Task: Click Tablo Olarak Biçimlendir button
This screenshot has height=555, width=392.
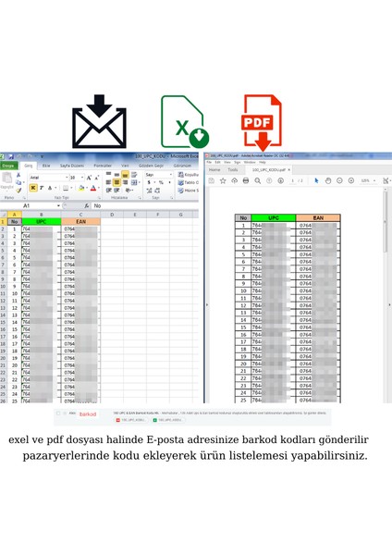Action: click(188, 182)
